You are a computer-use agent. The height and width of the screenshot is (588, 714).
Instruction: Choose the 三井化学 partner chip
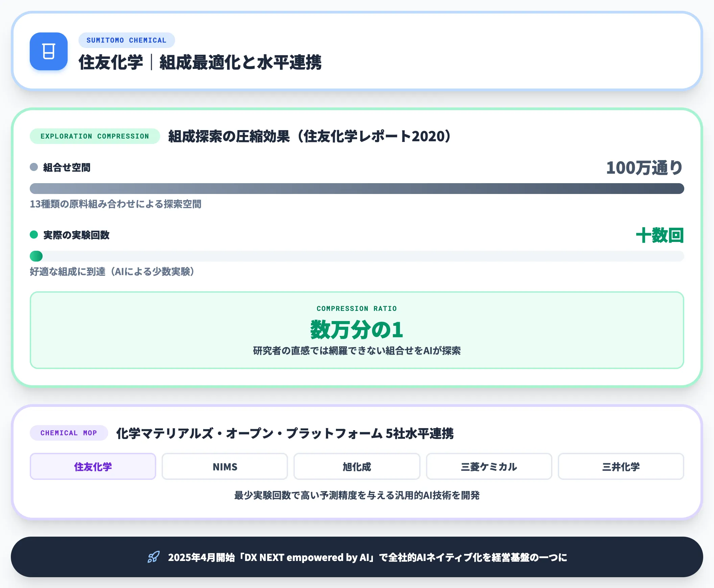621,466
